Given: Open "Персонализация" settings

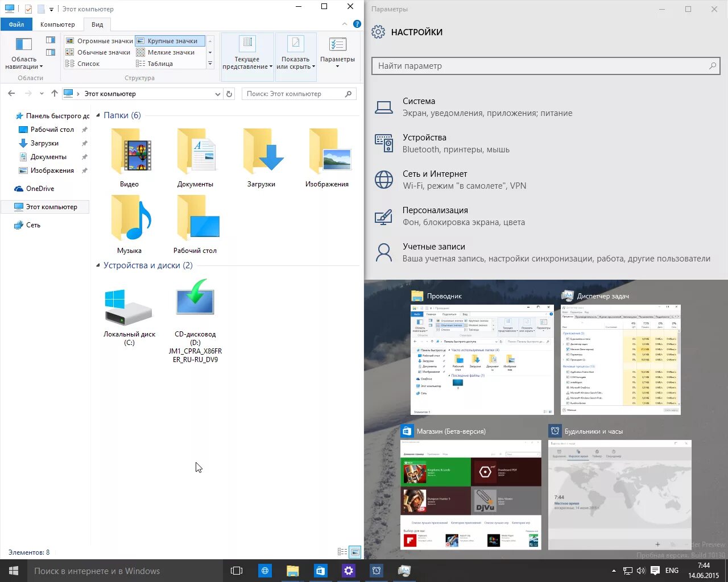Looking at the screenshot, I should pos(435,210).
